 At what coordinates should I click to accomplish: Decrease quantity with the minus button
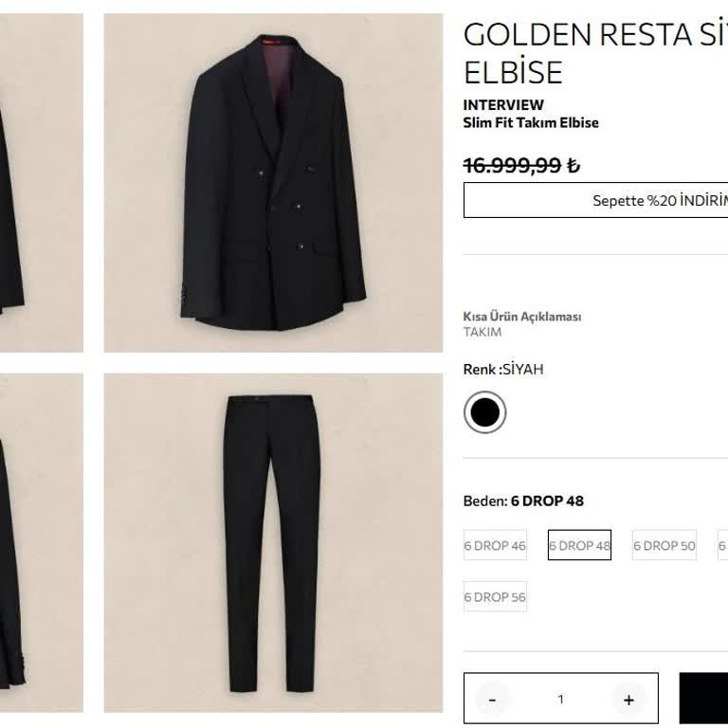pos(492,700)
